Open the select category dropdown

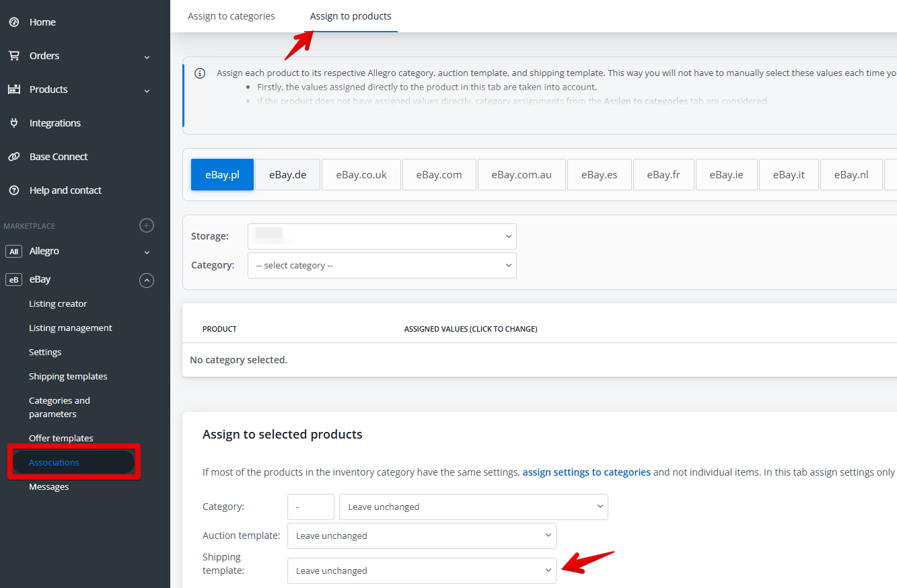382,265
